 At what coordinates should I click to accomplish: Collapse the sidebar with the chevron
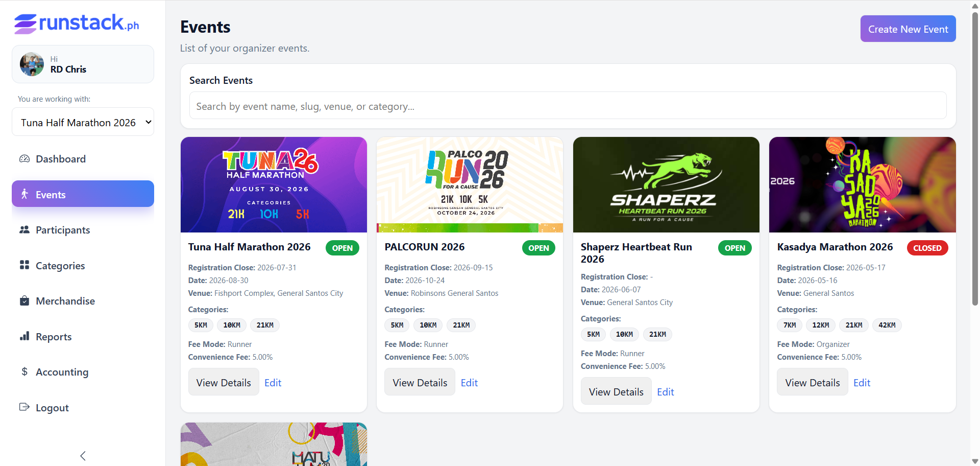tap(83, 456)
